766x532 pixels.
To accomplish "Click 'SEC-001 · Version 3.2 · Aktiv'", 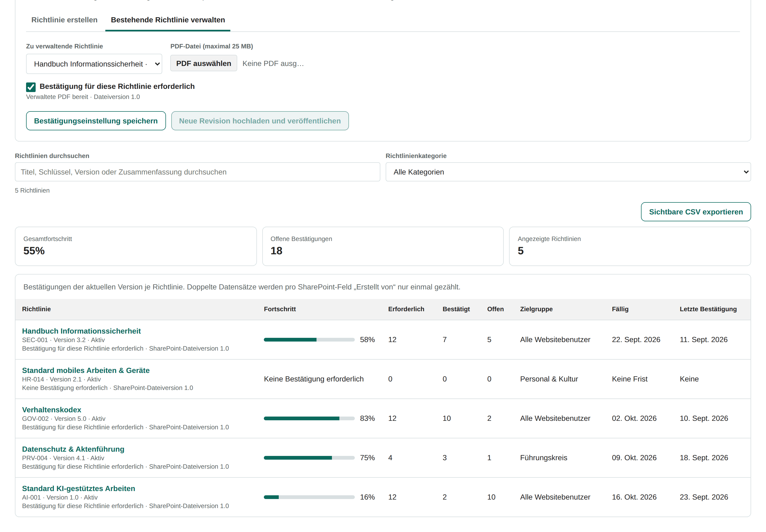I will tap(63, 340).
